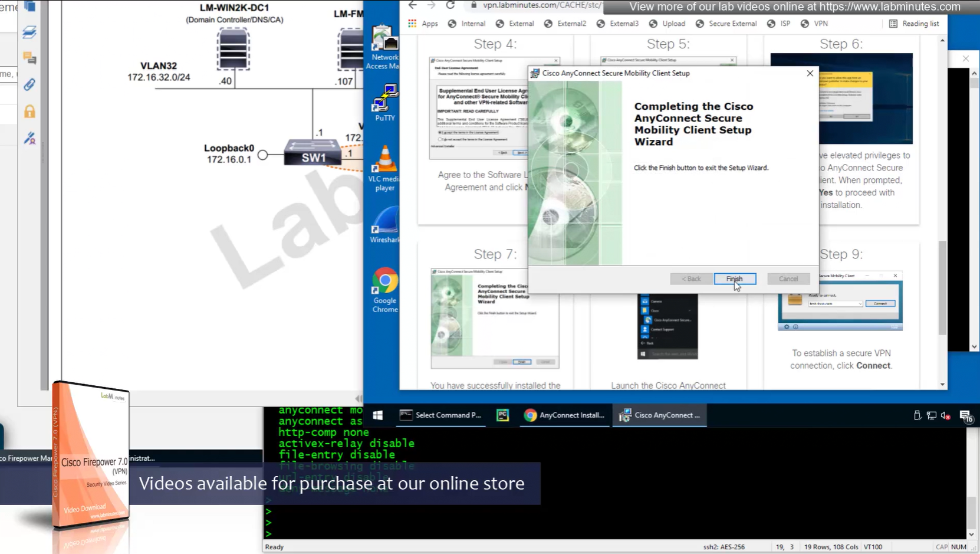
Task: Close the AnyConnect setup dialog
Action: [810, 73]
